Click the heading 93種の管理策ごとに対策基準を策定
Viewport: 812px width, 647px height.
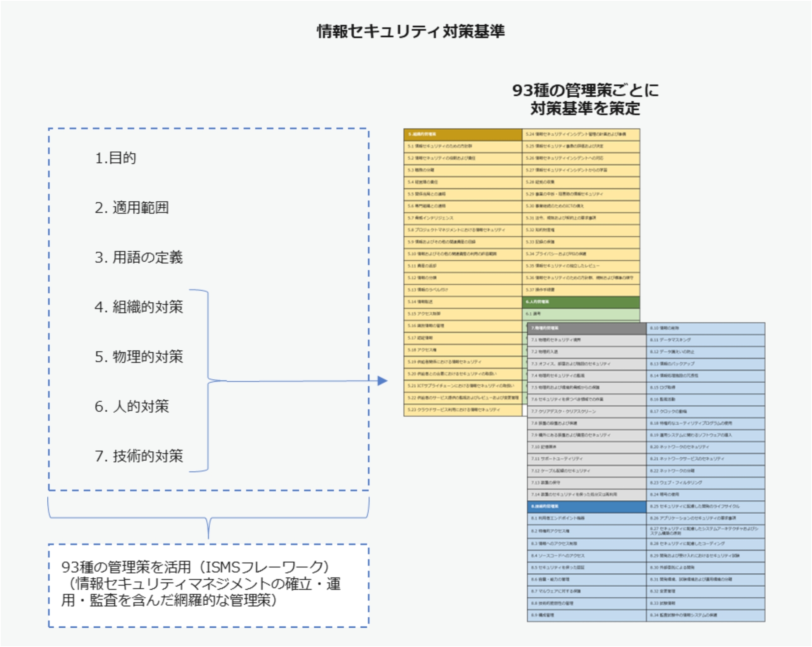[x=585, y=99]
